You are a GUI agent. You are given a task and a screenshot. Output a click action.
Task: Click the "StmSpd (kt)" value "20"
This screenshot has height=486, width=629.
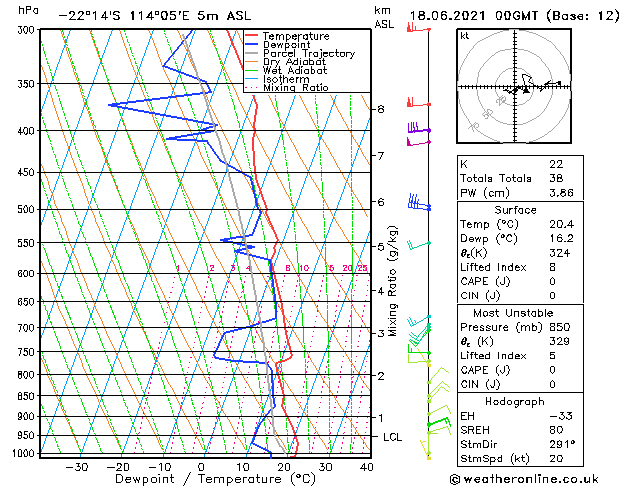coord(556,459)
